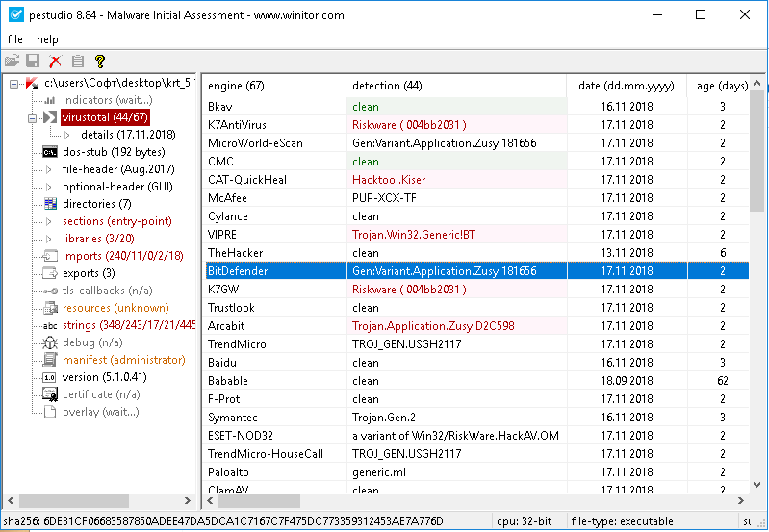
Task: Click the indicators bar chart icon
Action: [x=49, y=100]
